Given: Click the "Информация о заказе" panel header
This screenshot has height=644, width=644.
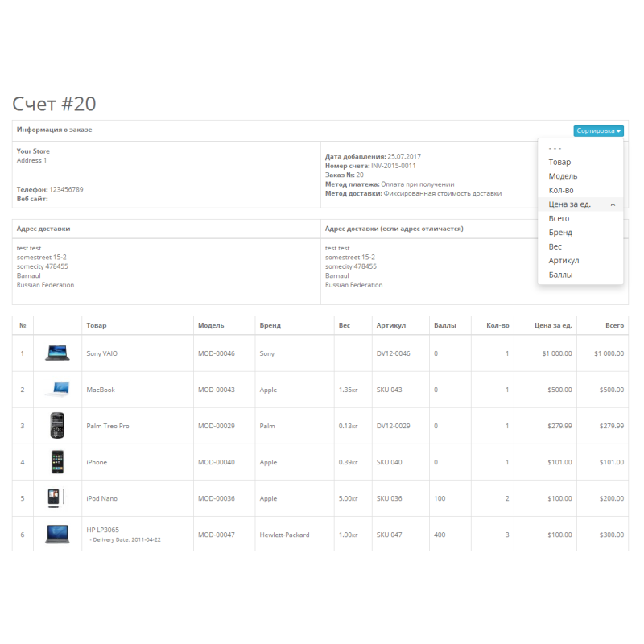Looking at the screenshot, I should coord(54,130).
